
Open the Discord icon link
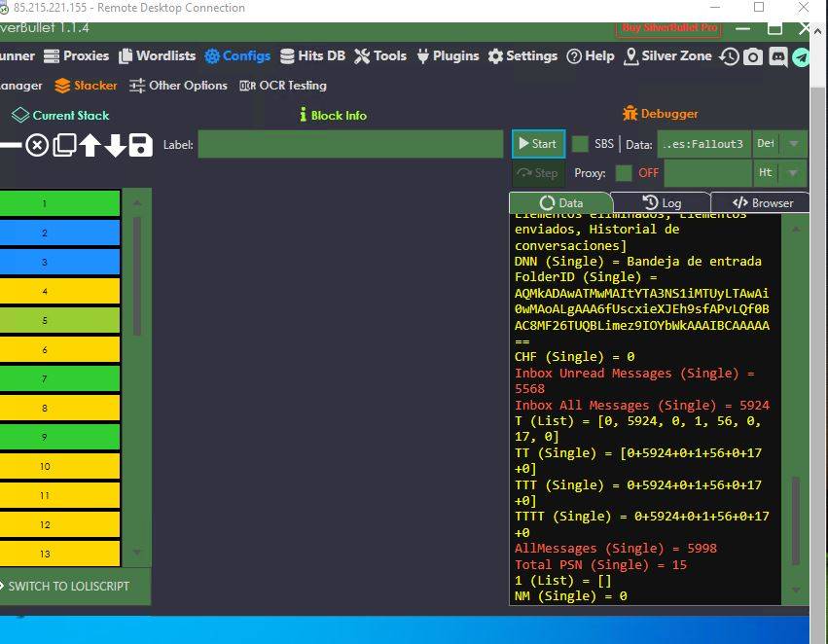[x=777, y=56]
